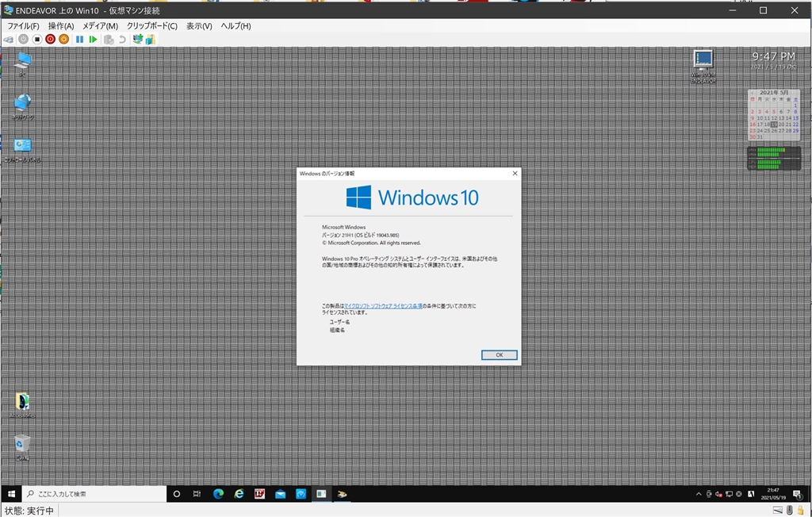This screenshot has width=812, height=517.
Task: Select day 19 on the calendar gadget
Action: (x=774, y=124)
